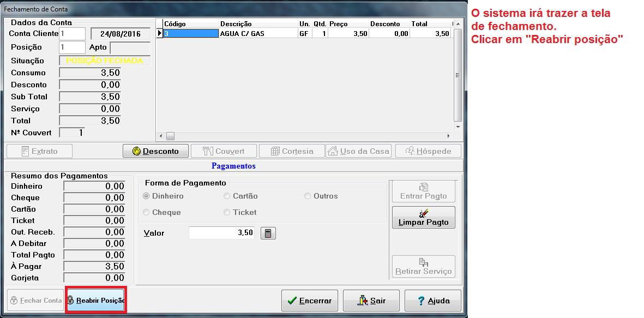Click the Cortesia button
644x318 pixels.
(292, 151)
